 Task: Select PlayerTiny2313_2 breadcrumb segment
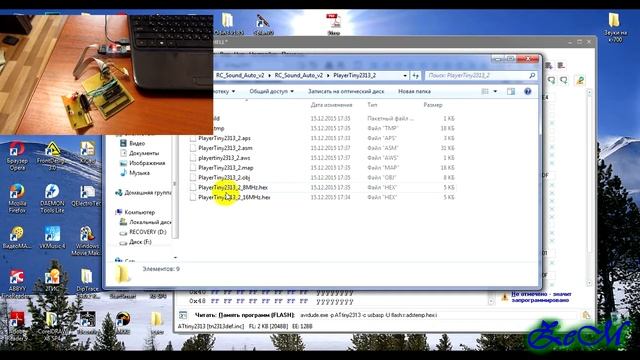click(x=354, y=76)
